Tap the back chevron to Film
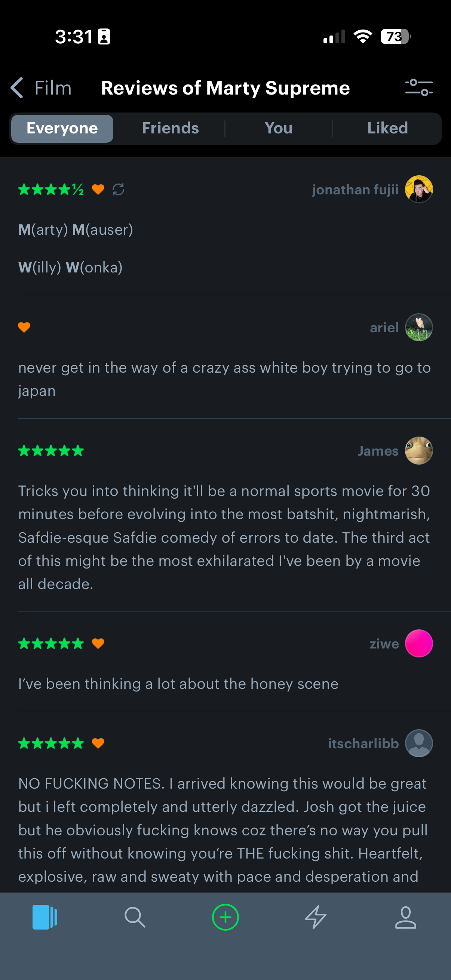Screen dimensions: 451x980 pos(17,88)
